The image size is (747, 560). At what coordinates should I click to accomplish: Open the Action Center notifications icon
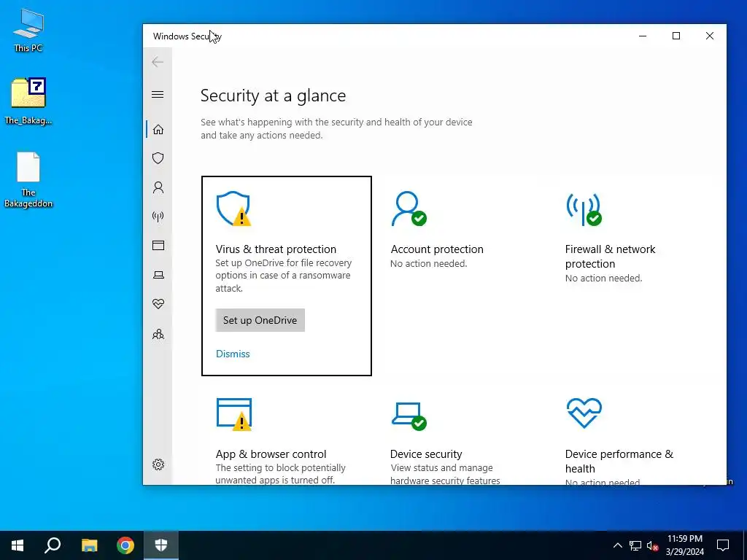[723, 545]
